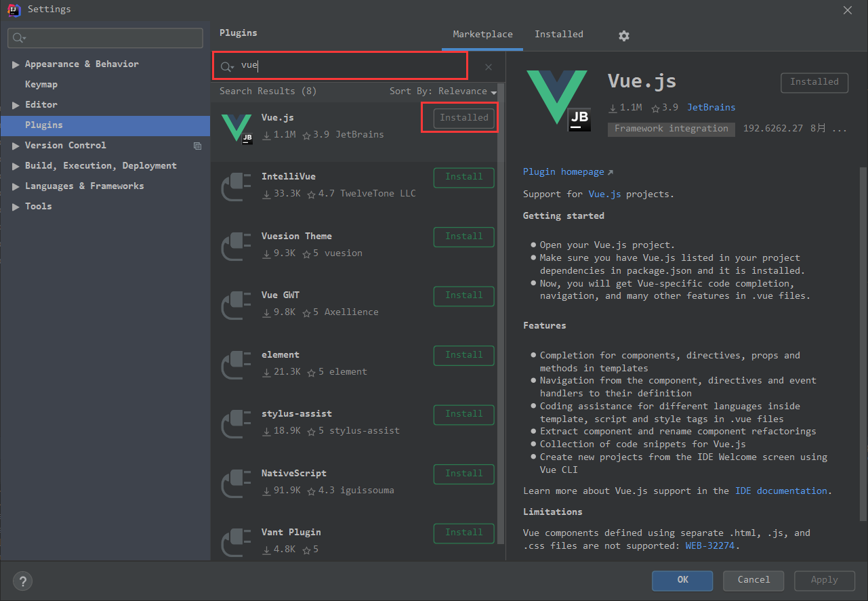Click the star rating icon in Vue.js details
Viewport: 868px width, 601px height.
(656, 108)
